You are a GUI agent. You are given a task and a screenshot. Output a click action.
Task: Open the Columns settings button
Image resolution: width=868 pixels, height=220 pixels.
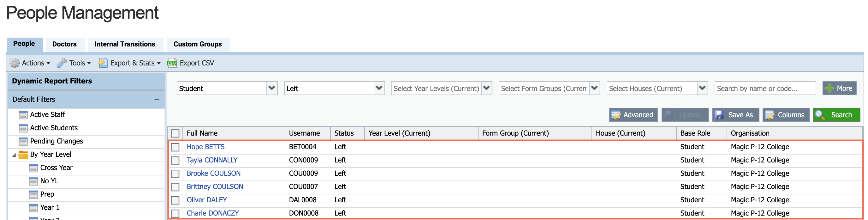pos(786,115)
